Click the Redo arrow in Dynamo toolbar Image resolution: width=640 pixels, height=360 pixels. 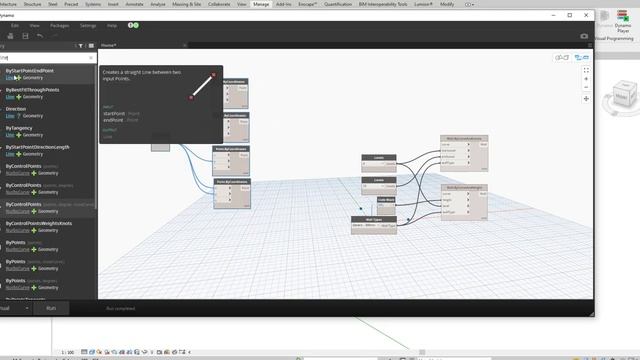point(54,36)
